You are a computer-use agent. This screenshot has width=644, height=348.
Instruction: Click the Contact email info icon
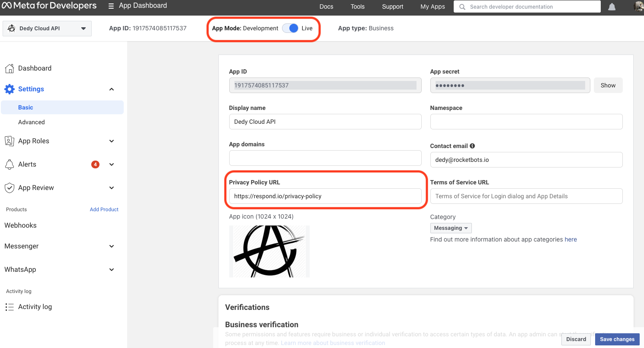[472, 146]
